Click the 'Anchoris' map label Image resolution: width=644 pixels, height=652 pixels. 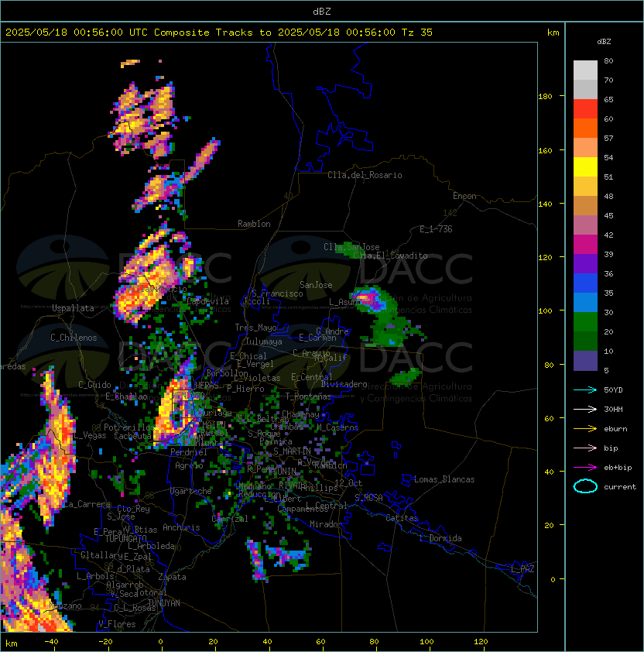181,527
